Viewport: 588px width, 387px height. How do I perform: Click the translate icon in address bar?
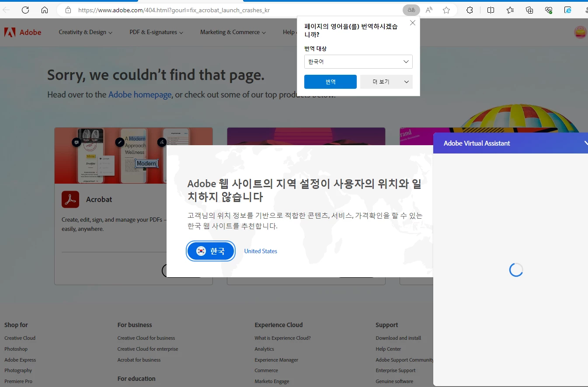(x=411, y=10)
